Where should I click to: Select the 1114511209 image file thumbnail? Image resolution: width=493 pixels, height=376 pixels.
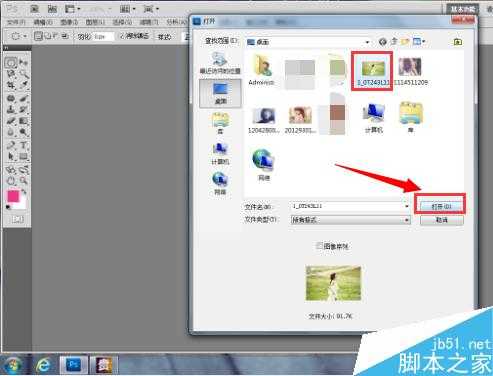point(411,71)
